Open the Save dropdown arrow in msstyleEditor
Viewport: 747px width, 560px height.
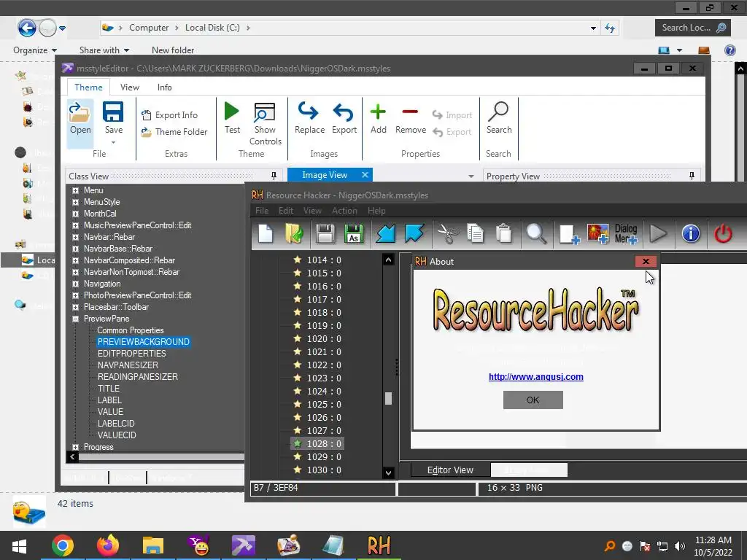click(113, 142)
